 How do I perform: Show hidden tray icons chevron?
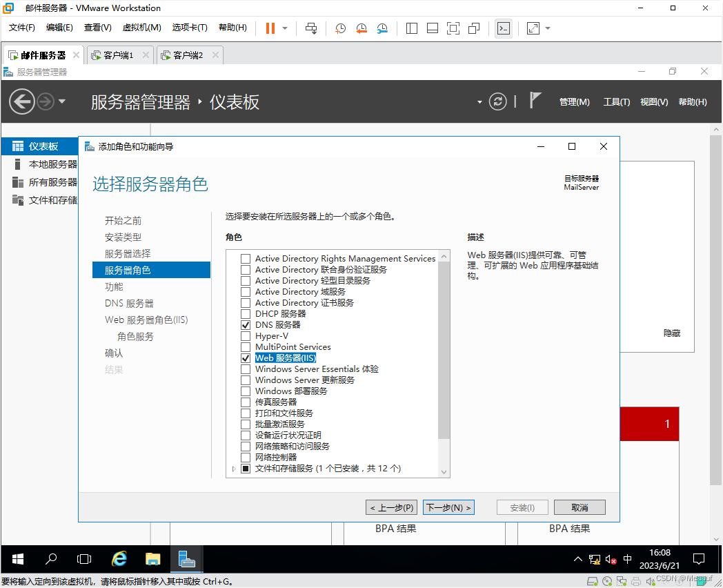tap(577, 560)
